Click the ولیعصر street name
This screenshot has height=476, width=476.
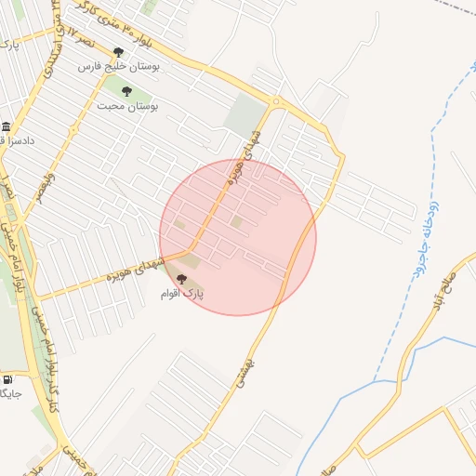point(46,189)
